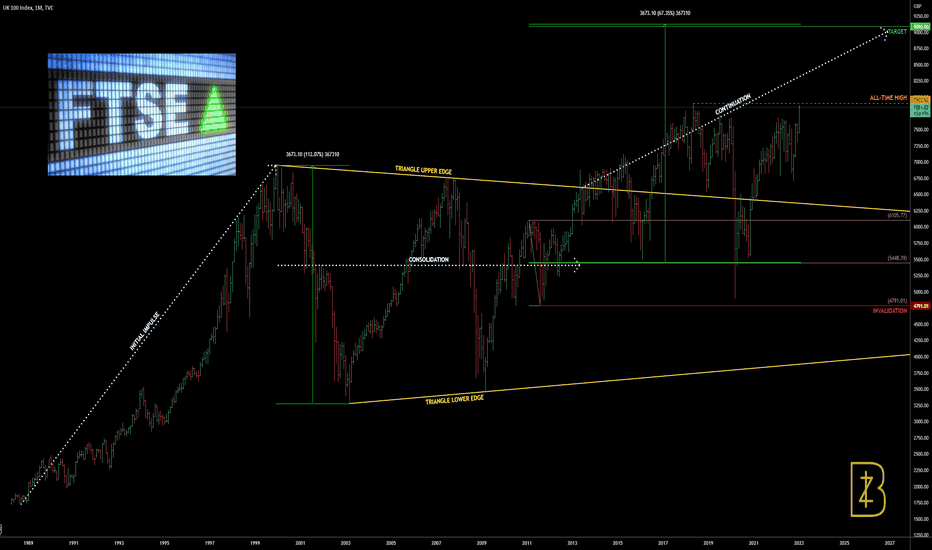Screen dimensions: 932x550
Task: Click 8500.00 on the price axis
Action: click(921, 65)
